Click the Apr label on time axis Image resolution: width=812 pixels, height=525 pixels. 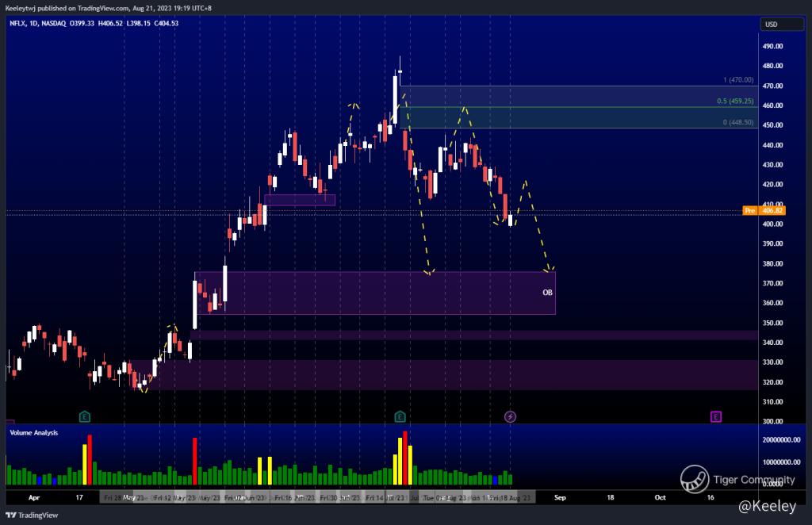click(x=34, y=497)
